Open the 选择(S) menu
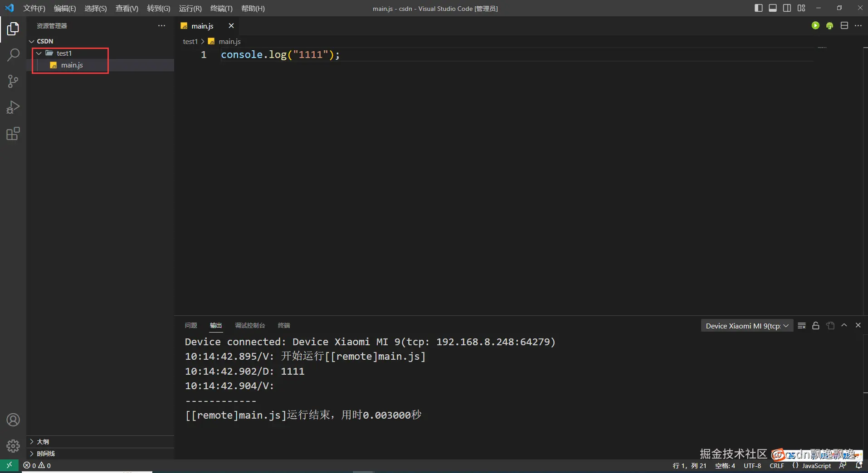Screen dimensions: 868x473 tap(96, 9)
